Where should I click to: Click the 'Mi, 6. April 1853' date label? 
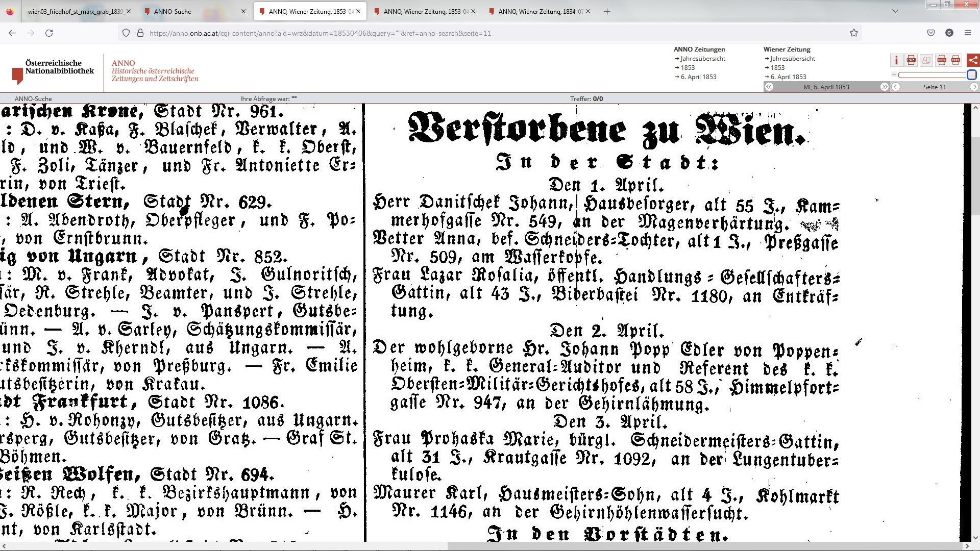pyautogui.click(x=826, y=87)
